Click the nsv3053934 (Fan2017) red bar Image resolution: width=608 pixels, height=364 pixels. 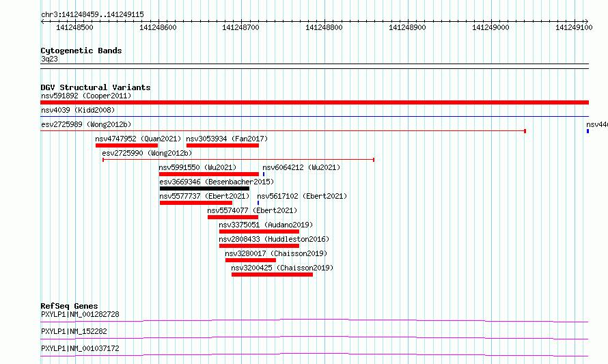223,145
